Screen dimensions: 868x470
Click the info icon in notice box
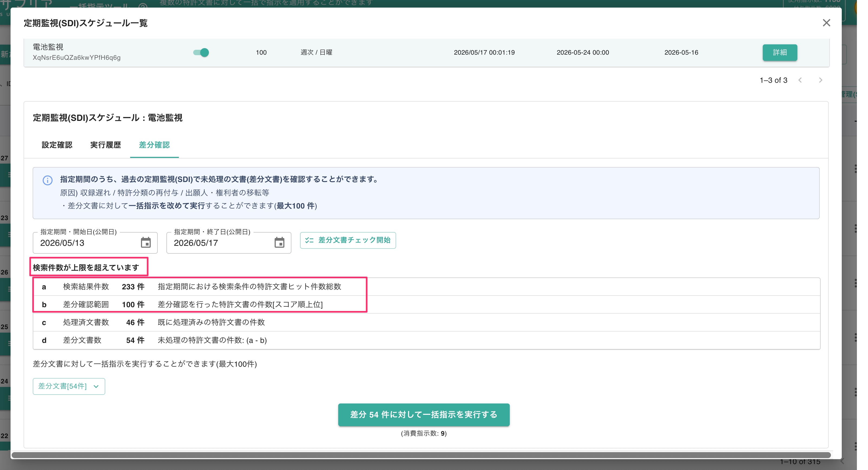click(48, 180)
